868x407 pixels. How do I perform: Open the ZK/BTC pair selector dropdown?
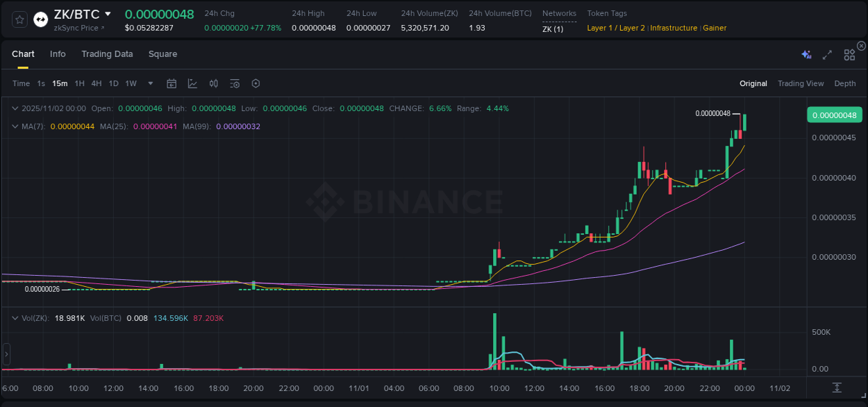[108, 13]
